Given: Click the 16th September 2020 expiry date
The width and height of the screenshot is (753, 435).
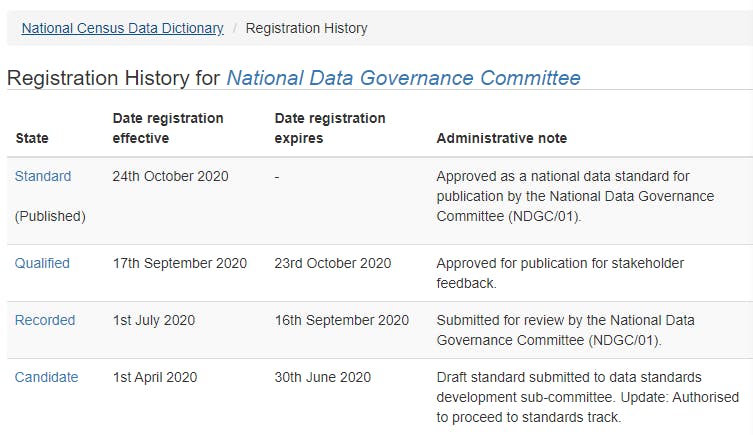Looking at the screenshot, I should [x=342, y=320].
